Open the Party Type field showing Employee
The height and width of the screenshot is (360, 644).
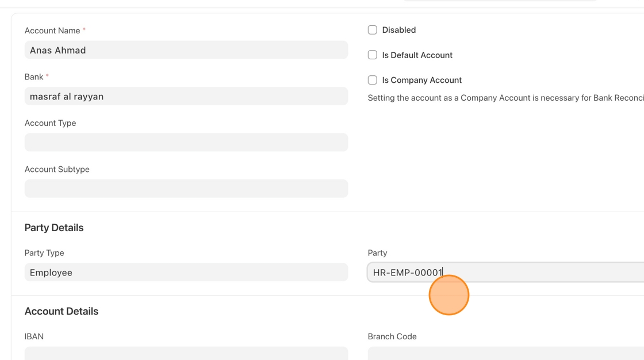pyautogui.click(x=186, y=273)
